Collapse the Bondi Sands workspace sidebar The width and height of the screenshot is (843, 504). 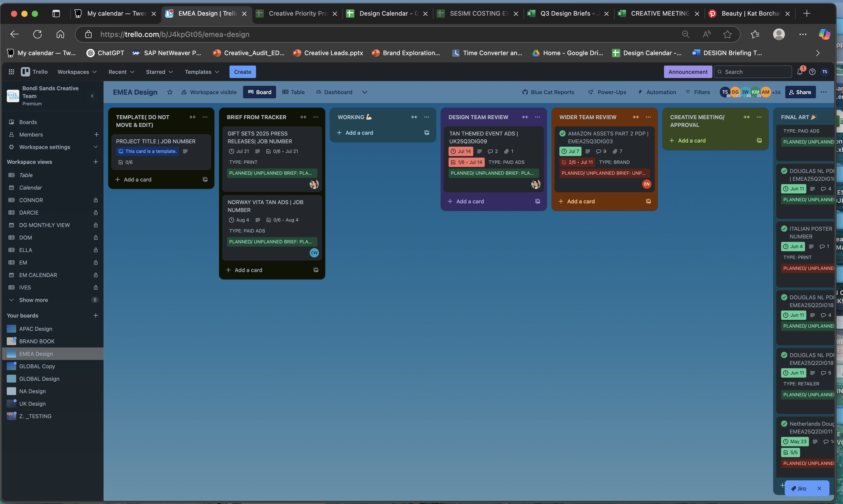[x=92, y=96]
